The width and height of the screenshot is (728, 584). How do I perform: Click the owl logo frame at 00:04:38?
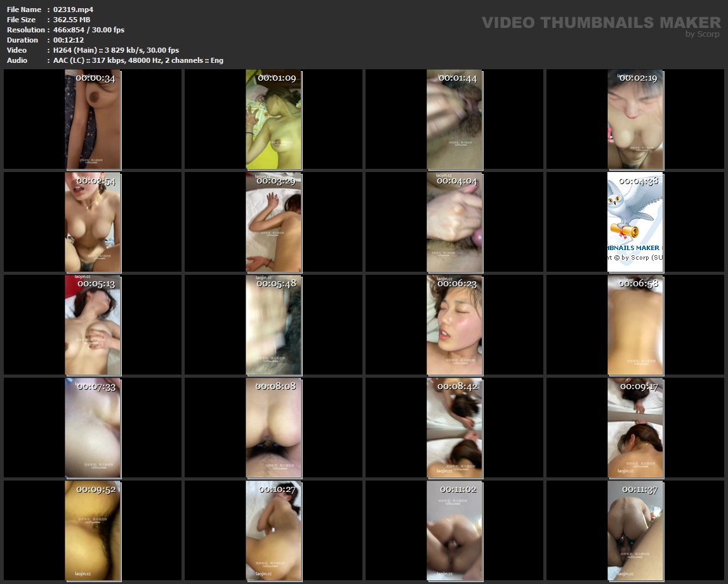(635, 222)
